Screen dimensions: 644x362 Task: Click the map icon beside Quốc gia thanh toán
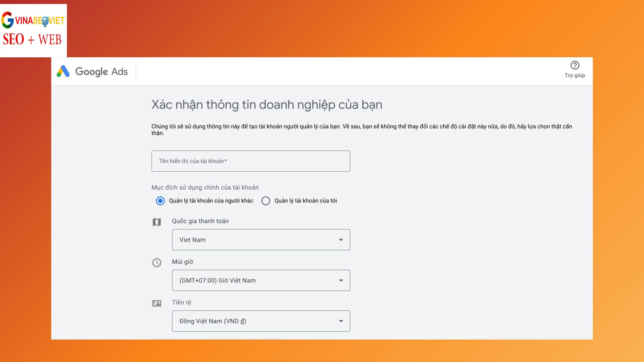point(157,222)
